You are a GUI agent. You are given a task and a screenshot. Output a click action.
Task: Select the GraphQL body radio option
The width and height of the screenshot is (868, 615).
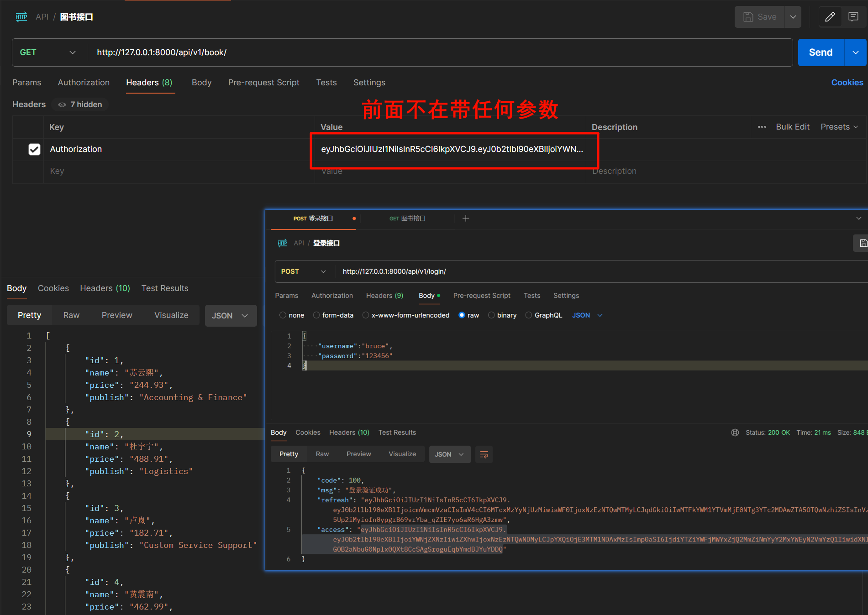pos(529,315)
